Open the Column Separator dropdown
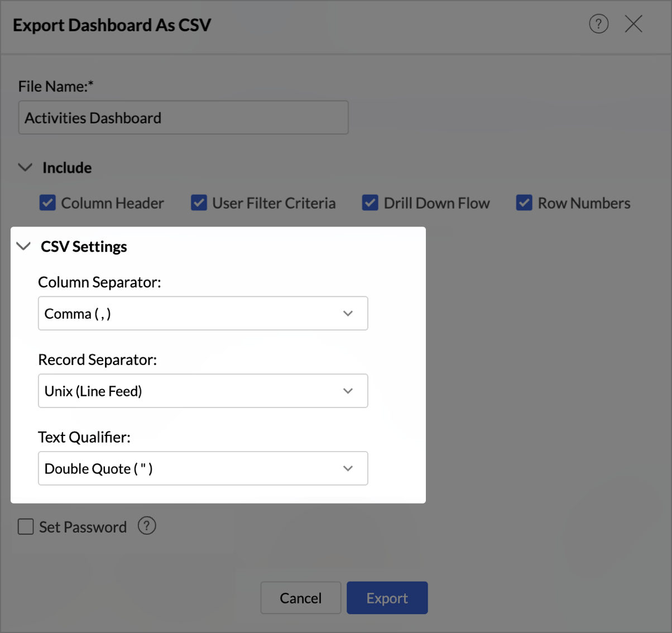The height and width of the screenshot is (633, 672). coord(203,313)
